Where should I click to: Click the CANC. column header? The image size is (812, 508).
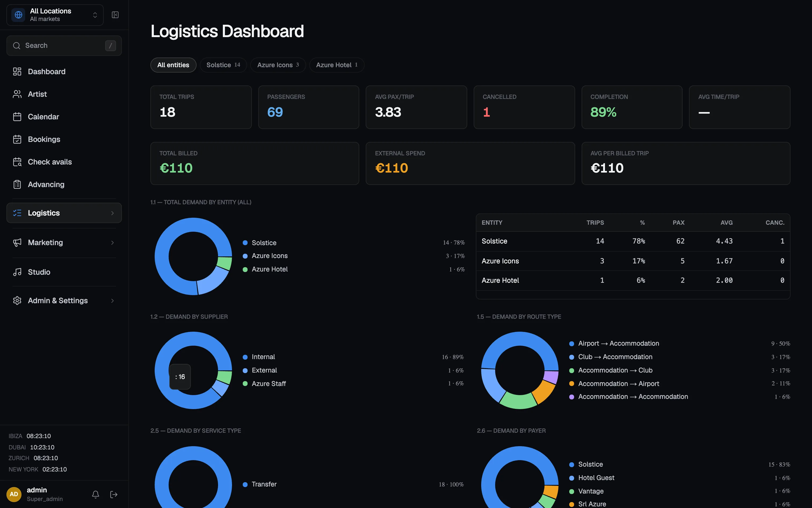(x=775, y=223)
